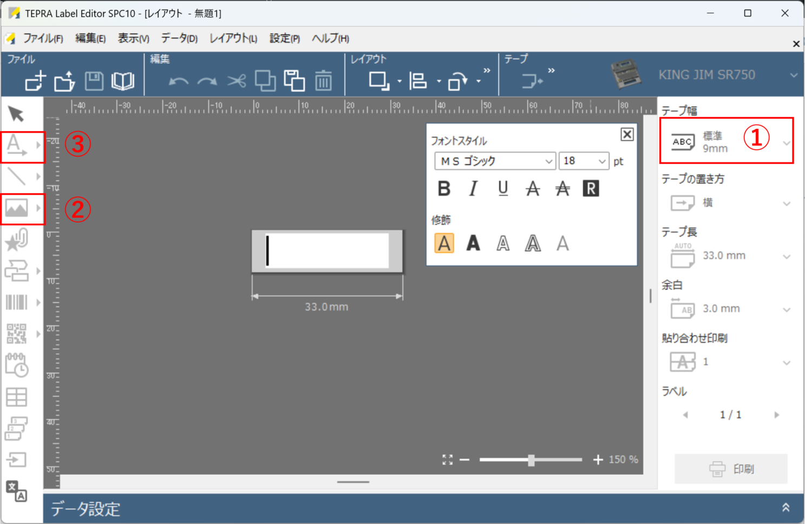Image resolution: width=812 pixels, height=524 pixels.
Task: Click inside the label text area
Action: pos(327,251)
